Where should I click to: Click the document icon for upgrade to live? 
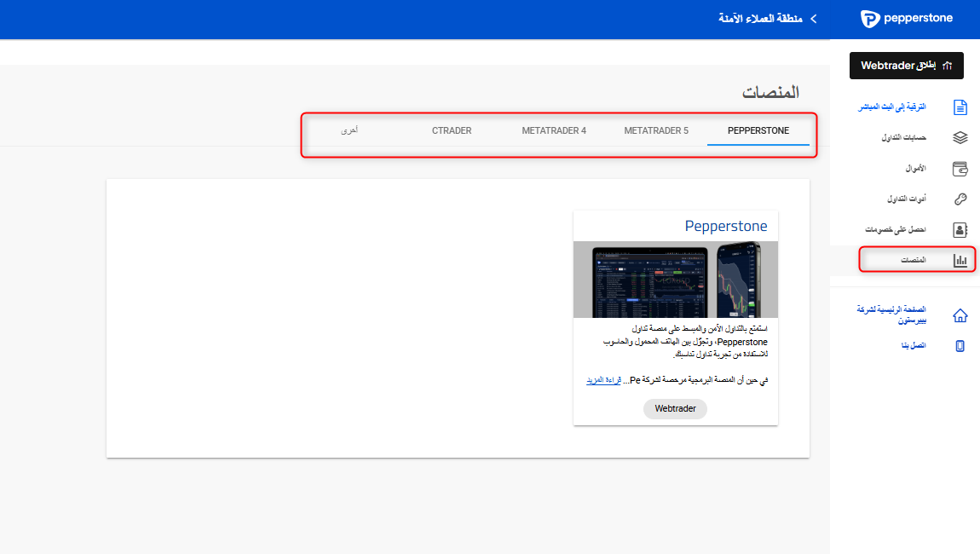point(960,107)
